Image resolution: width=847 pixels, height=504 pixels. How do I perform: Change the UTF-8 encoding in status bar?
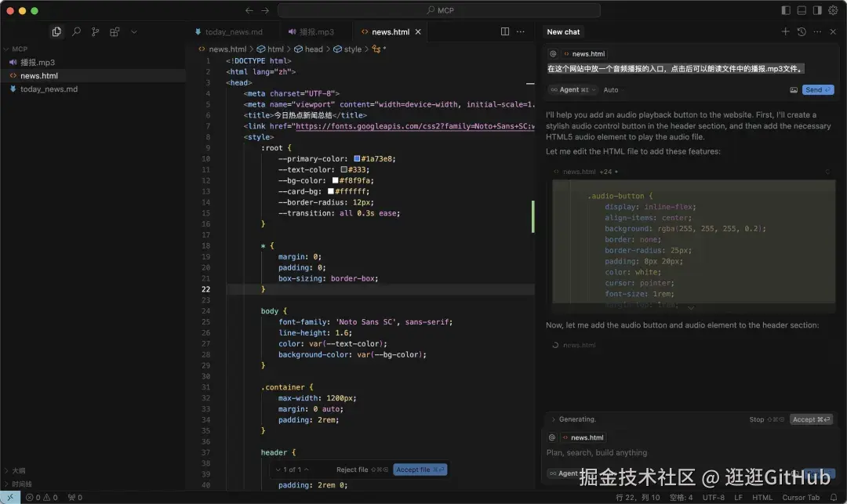pos(714,498)
